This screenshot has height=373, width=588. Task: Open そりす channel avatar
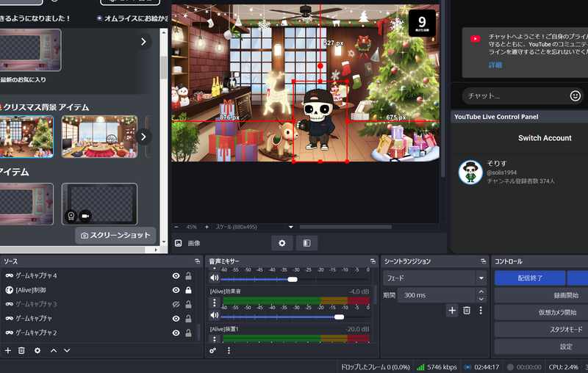(470, 173)
